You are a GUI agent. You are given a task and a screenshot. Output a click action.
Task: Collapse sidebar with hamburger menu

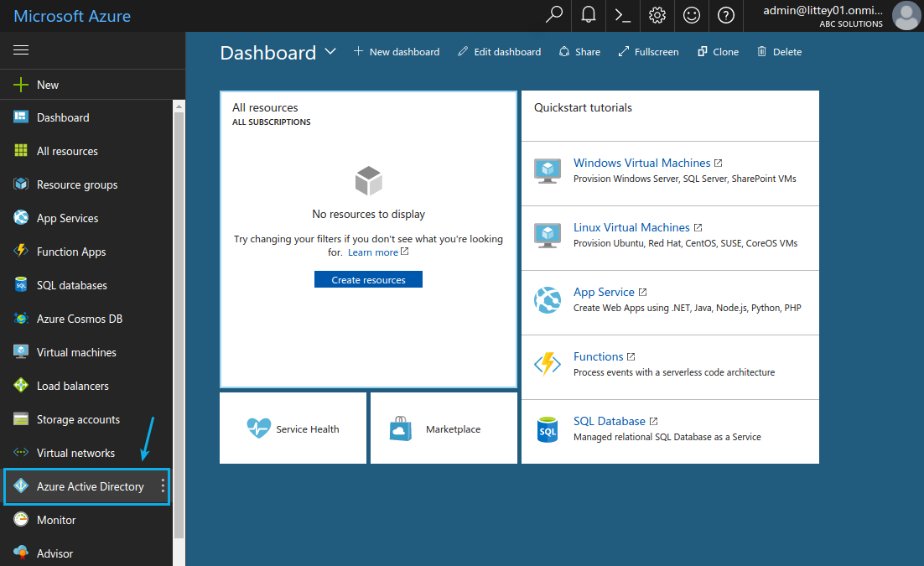pyautogui.click(x=21, y=50)
